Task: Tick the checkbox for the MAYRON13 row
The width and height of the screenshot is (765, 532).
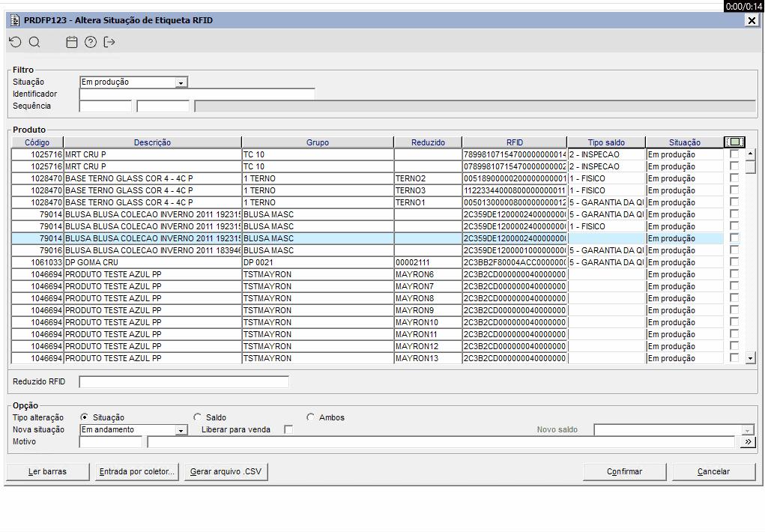Action: click(x=734, y=357)
